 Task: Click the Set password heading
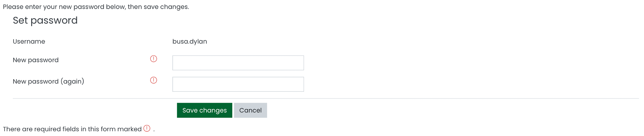[x=45, y=21]
